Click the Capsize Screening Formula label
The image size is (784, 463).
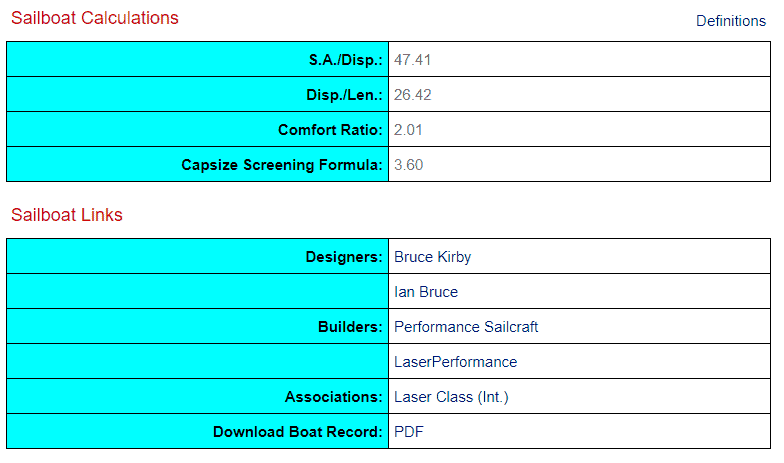pos(282,165)
